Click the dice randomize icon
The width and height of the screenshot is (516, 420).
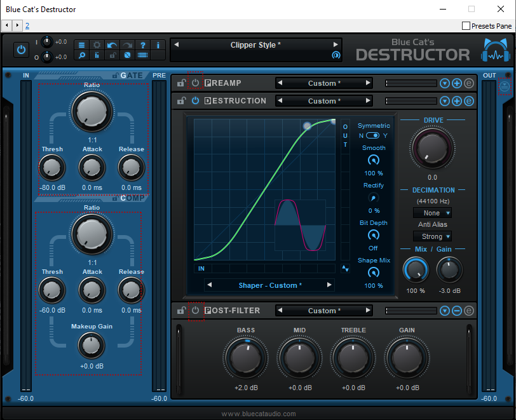[x=127, y=55]
